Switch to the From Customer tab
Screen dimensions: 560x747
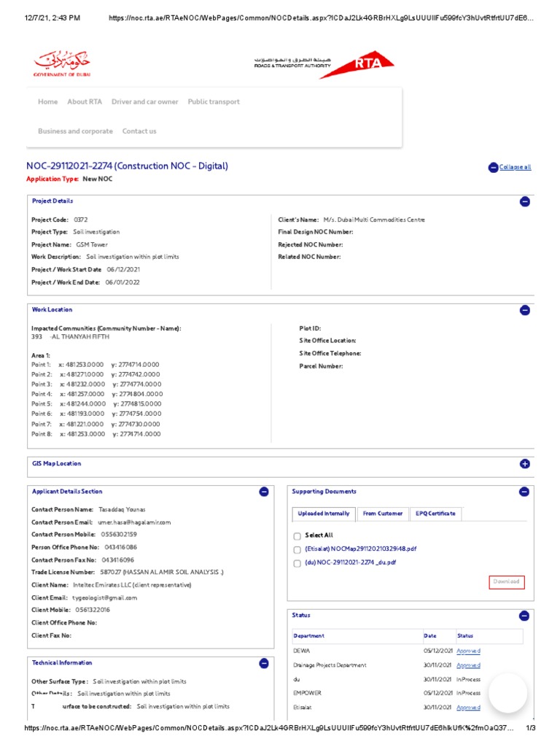tap(382, 514)
